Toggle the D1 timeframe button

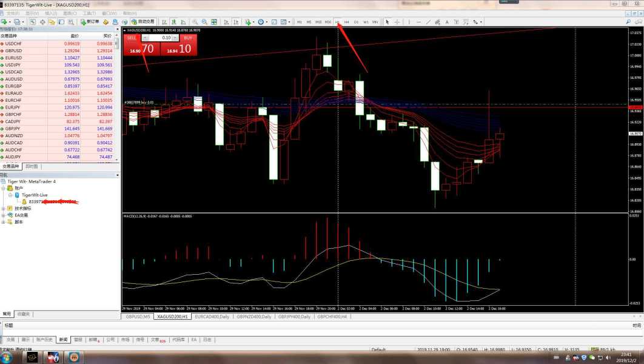coord(356,22)
